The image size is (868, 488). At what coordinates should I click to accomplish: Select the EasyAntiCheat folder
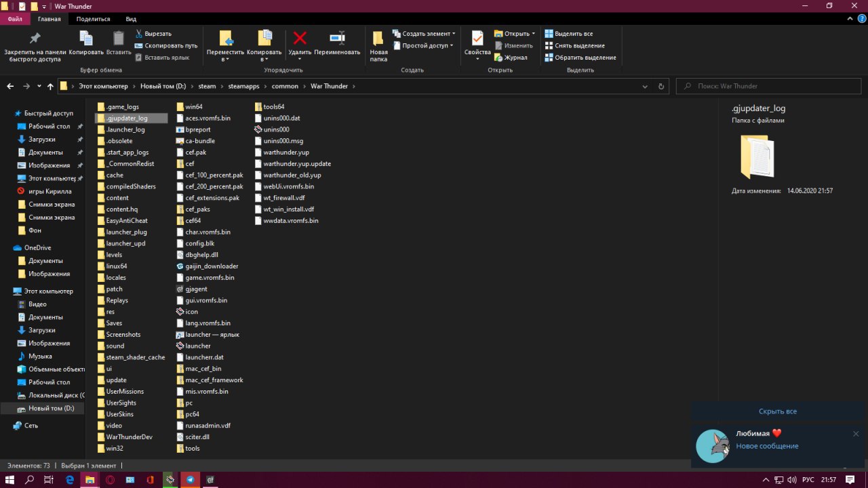click(x=127, y=220)
